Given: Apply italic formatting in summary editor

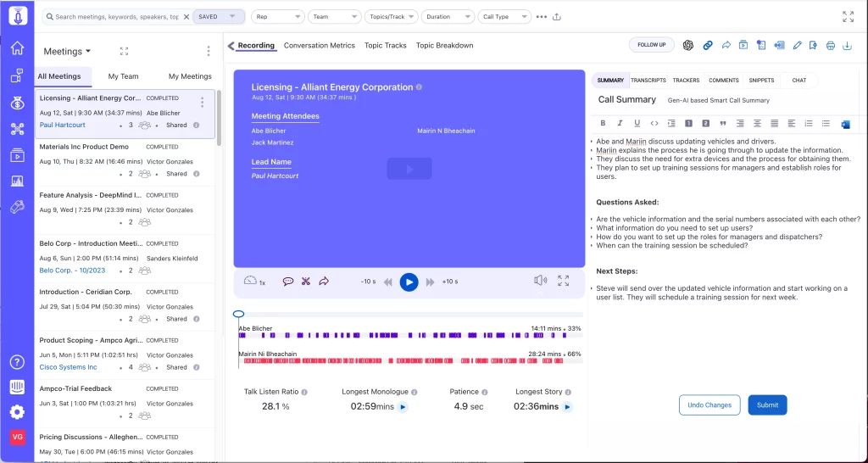Looking at the screenshot, I should pyautogui.click(x=620, y=124).
